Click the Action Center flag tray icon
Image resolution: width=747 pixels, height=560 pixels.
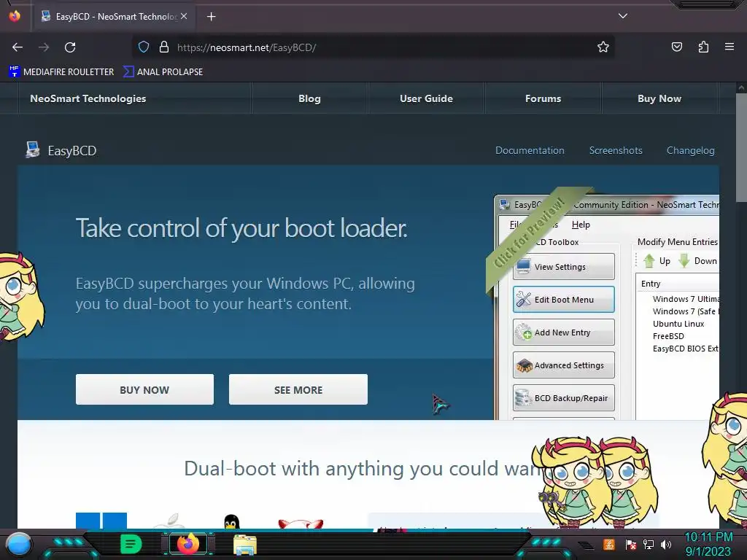[631, 544]
